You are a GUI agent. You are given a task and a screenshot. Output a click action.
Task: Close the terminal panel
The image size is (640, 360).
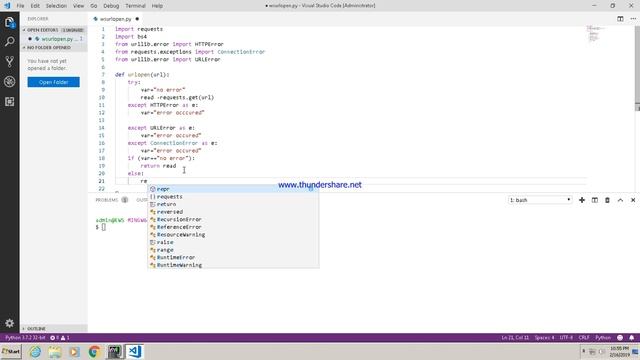(x=633, y=200)
